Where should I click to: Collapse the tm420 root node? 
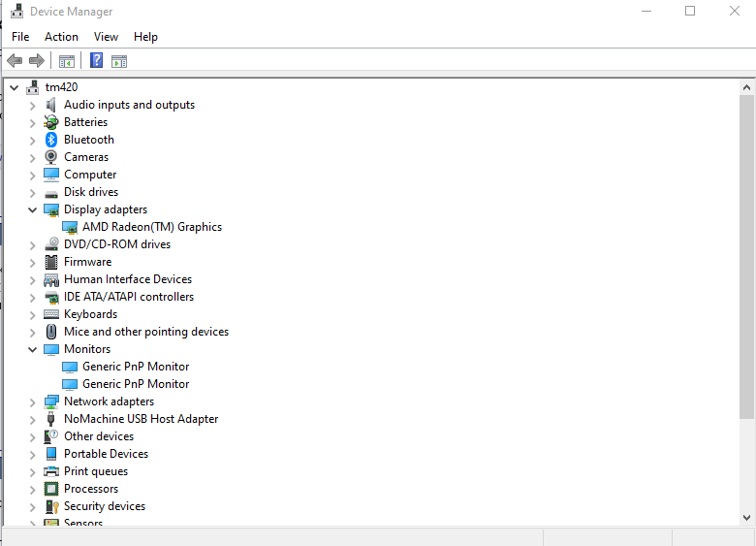(x=14, y=88)
